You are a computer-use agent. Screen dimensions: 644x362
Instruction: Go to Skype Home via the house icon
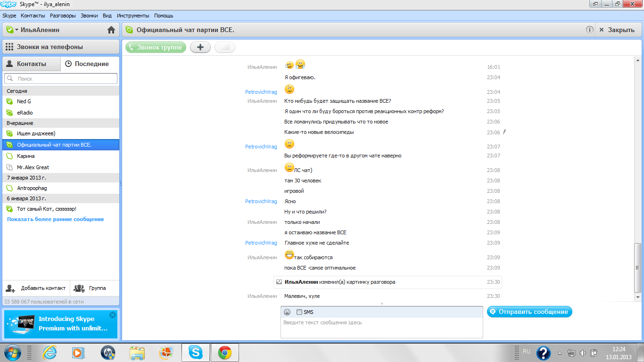pos(111,30)
